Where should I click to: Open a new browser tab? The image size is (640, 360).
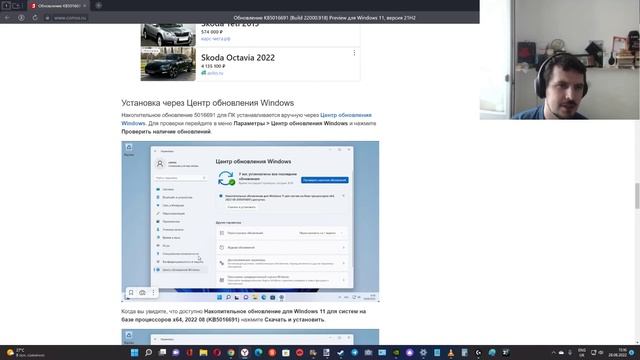pyautogui.click(x=98, y=6)
